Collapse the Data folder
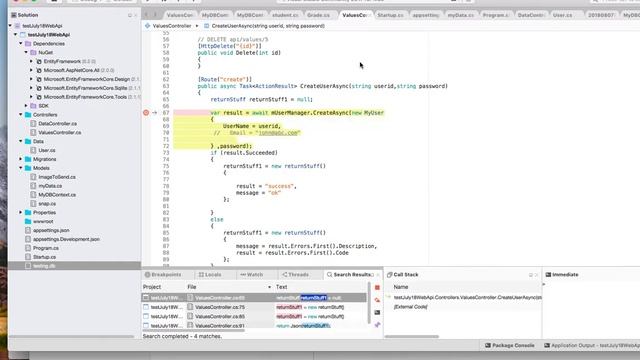Viewport: 640px width, 360px height. [21, 141]
